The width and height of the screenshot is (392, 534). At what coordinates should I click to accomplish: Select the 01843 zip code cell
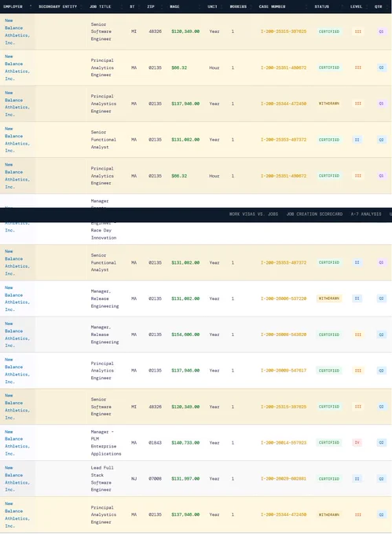tap(155, 443)
